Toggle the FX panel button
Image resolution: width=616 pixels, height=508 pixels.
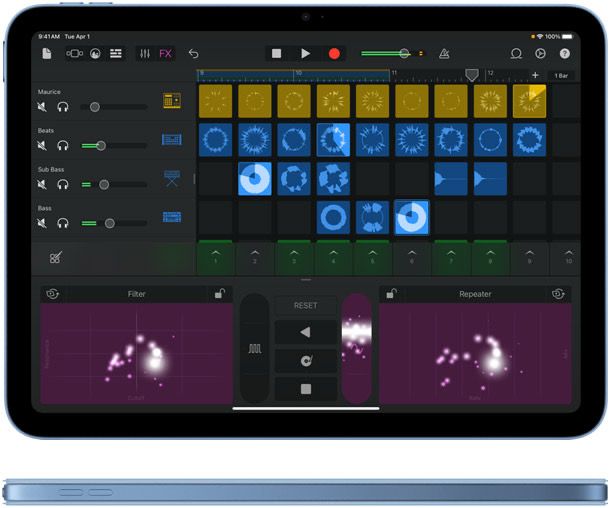point(165,53)
